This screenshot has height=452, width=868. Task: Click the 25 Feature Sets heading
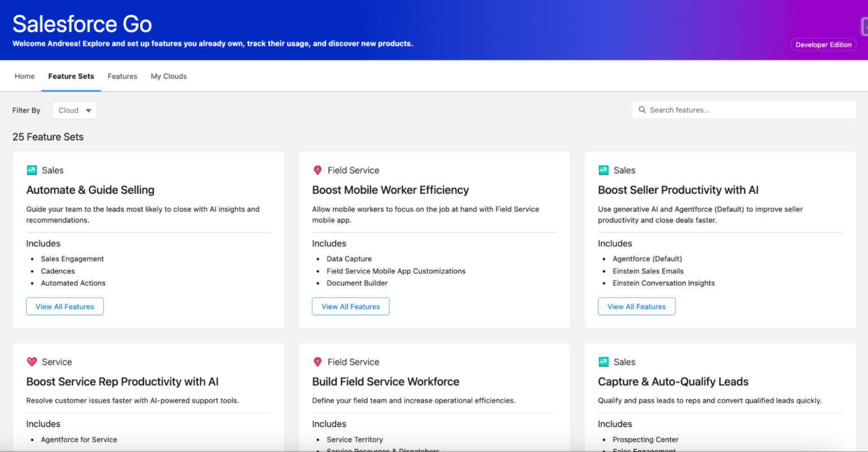(48, 137)
